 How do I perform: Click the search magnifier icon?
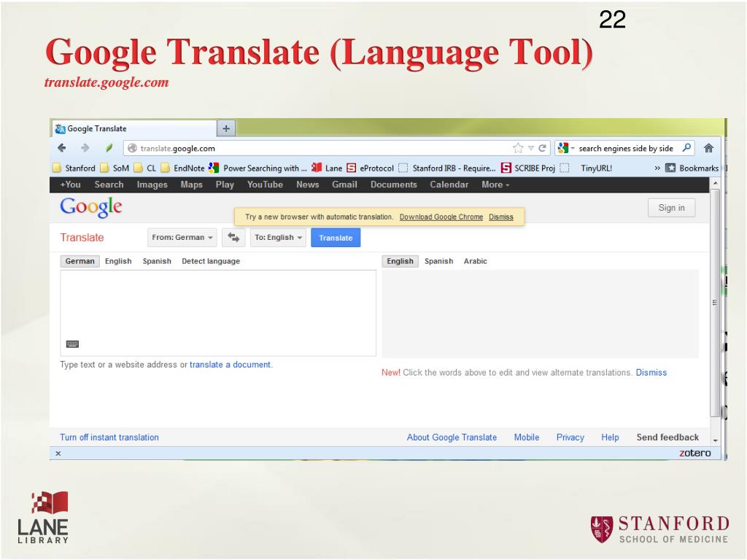pos(686,148)
